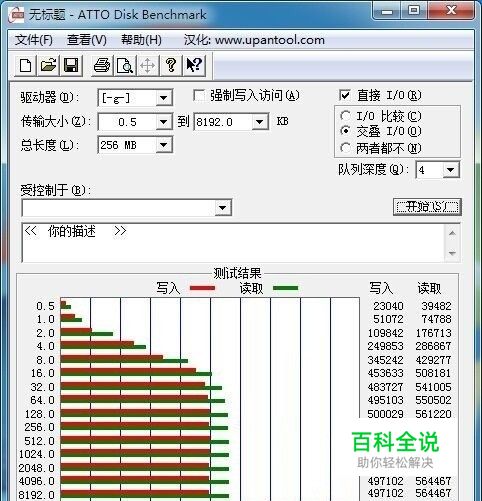Click the four-arrow move toolbar icon

(x=147, y=65)
